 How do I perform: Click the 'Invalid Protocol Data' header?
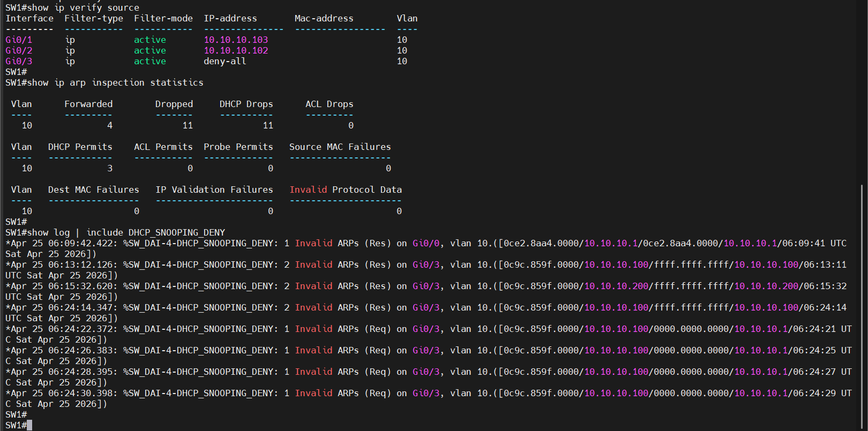tap(346, 190)
